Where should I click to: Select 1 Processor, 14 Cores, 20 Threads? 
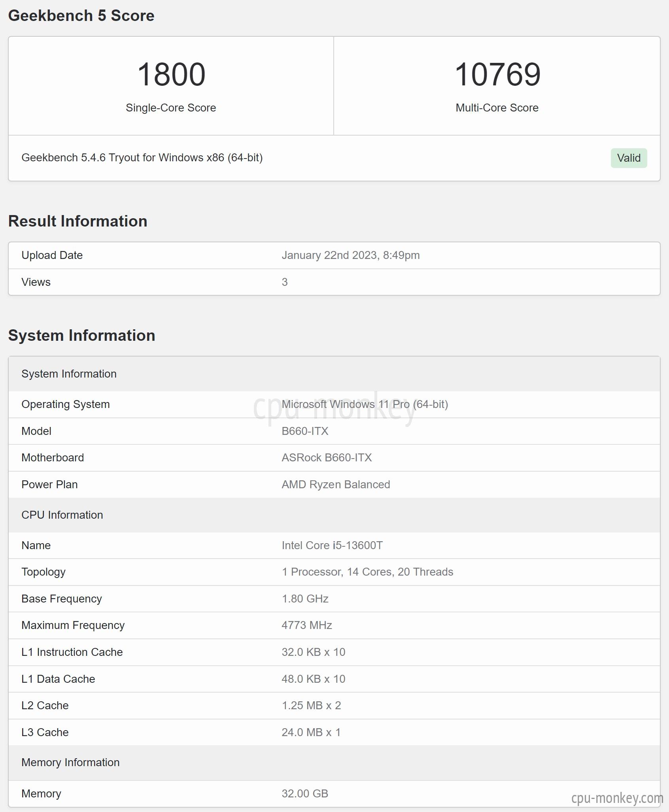(367, 572)
